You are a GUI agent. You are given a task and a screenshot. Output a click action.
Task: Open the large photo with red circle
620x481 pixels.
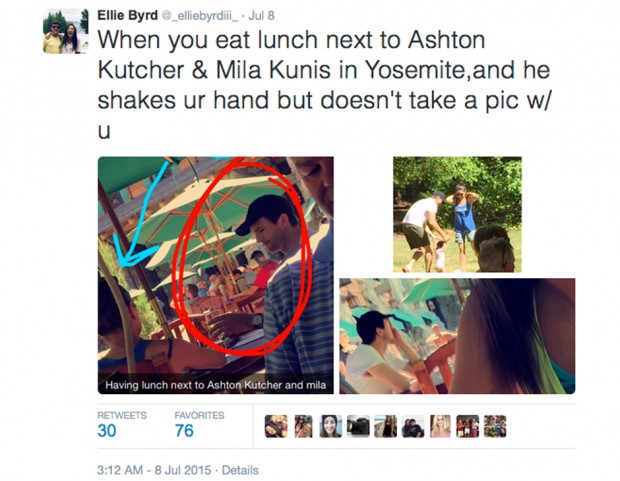pyautogui.click(x=215, y=275)
